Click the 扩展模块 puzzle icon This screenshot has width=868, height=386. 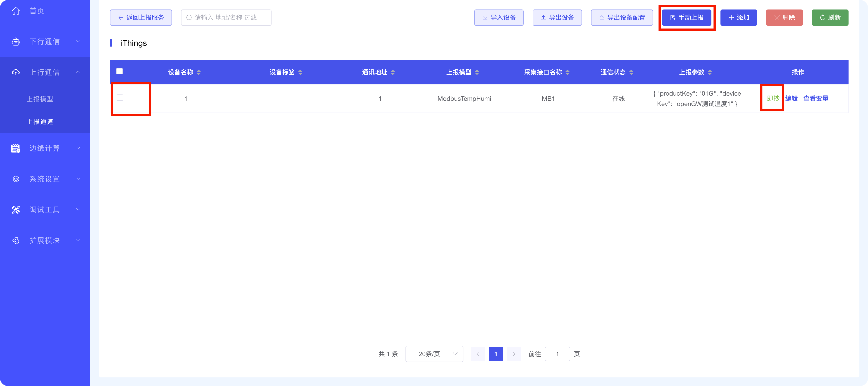[x=15, y=240]
